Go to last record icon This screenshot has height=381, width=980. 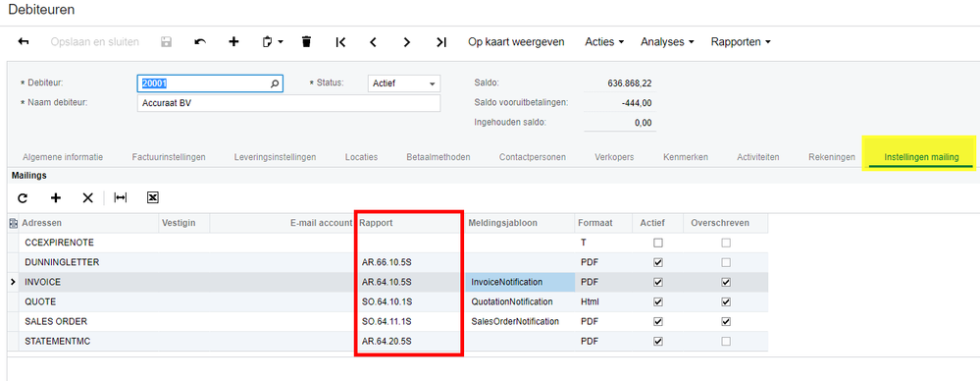[441, 42]
